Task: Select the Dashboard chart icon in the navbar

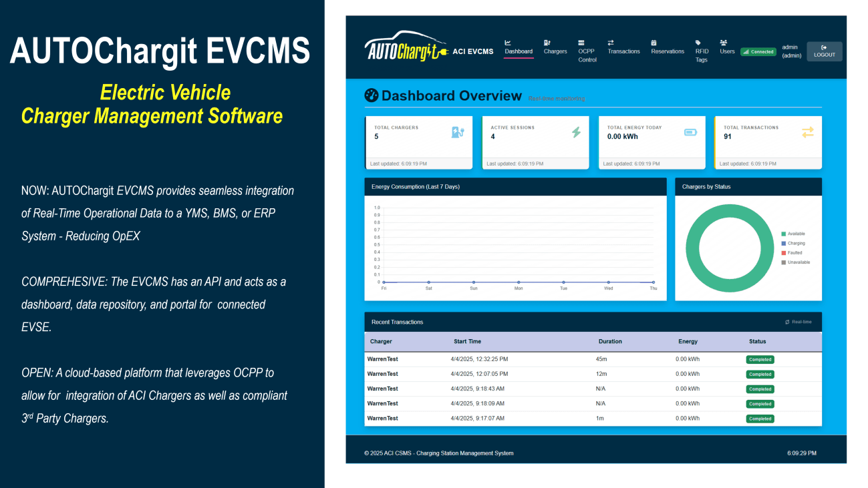Action: tap(507, 41)
